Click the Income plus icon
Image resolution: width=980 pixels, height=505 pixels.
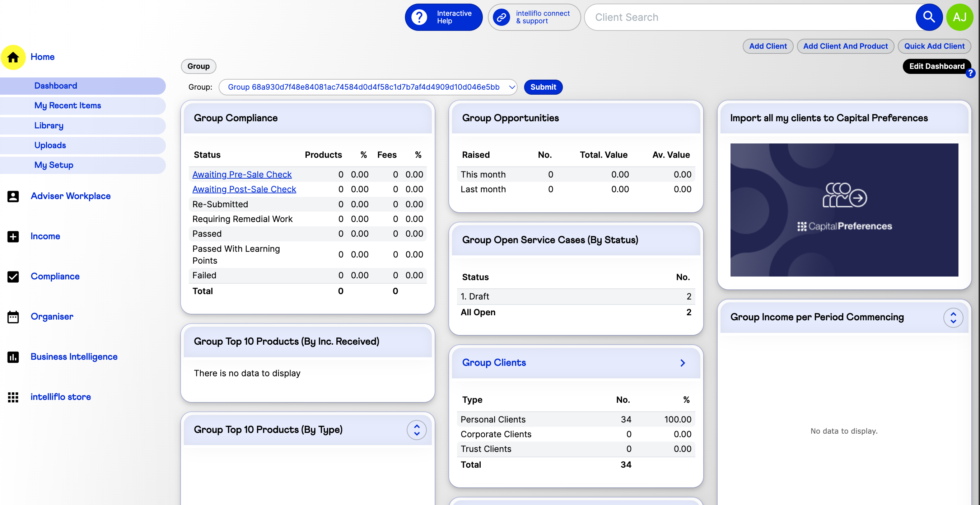tap(13, 236)
